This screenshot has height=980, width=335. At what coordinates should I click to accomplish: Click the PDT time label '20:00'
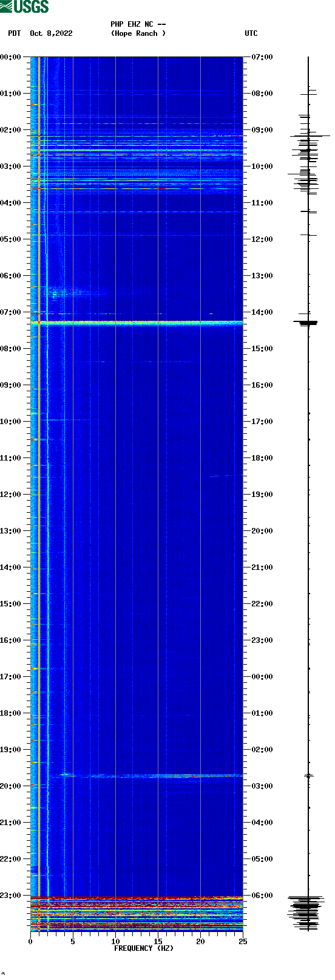click(10, 786)
